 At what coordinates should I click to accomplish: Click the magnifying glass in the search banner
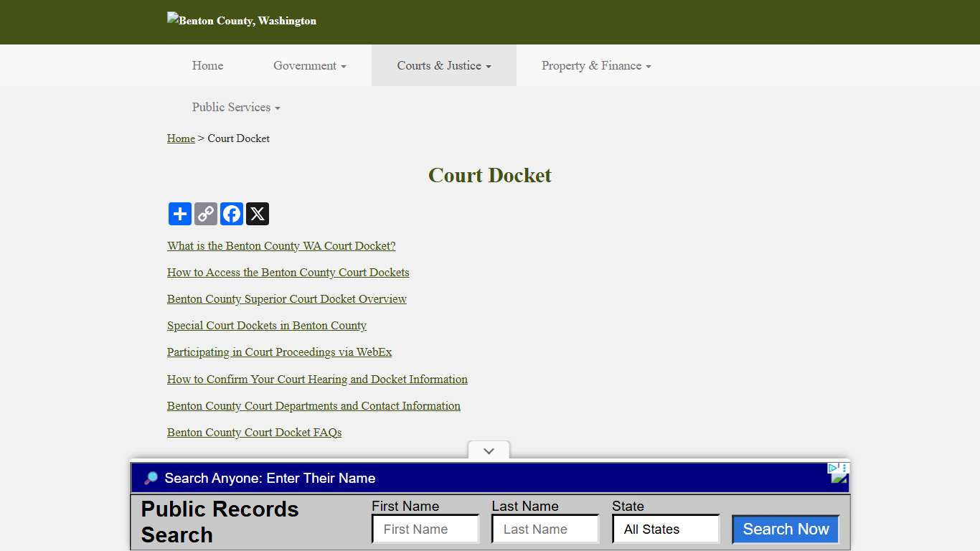151,478
